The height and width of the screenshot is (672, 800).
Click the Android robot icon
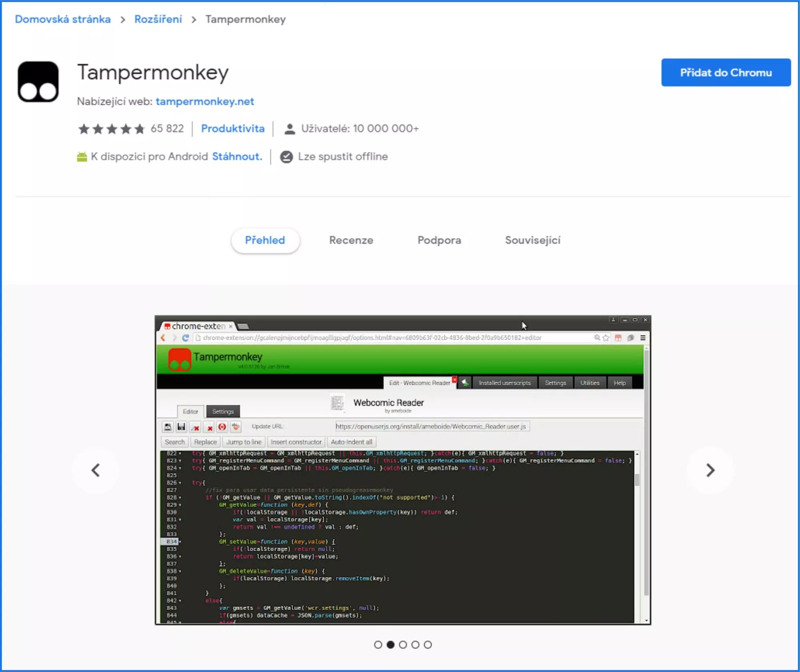coord(82,157)
